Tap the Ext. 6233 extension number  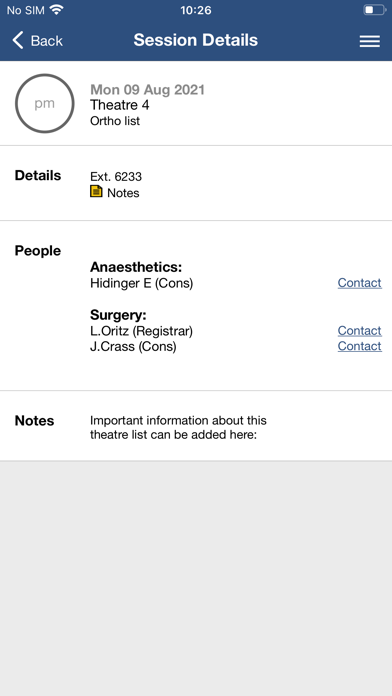coord(116,177)
